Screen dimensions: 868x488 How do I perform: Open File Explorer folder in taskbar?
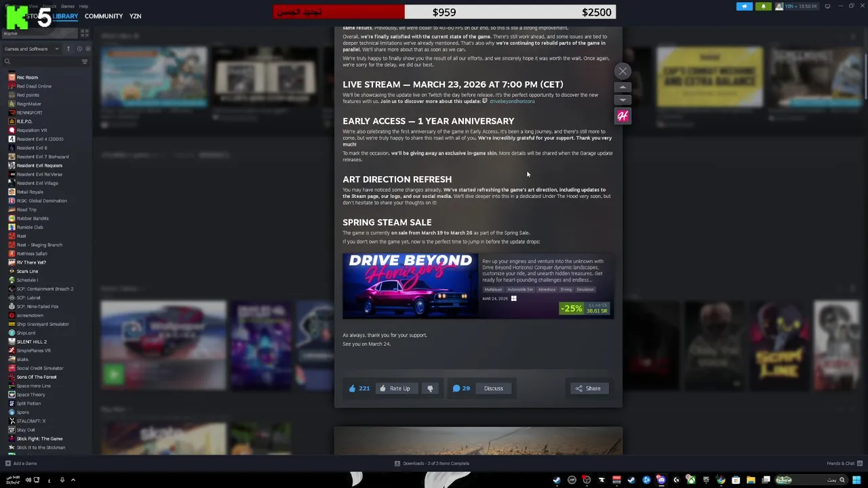(751, 480)
